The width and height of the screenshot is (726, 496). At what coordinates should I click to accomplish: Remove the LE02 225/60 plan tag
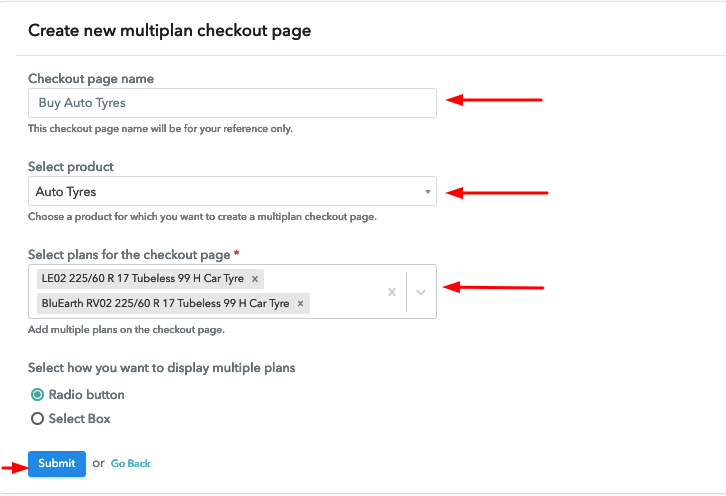coord(255,279)
